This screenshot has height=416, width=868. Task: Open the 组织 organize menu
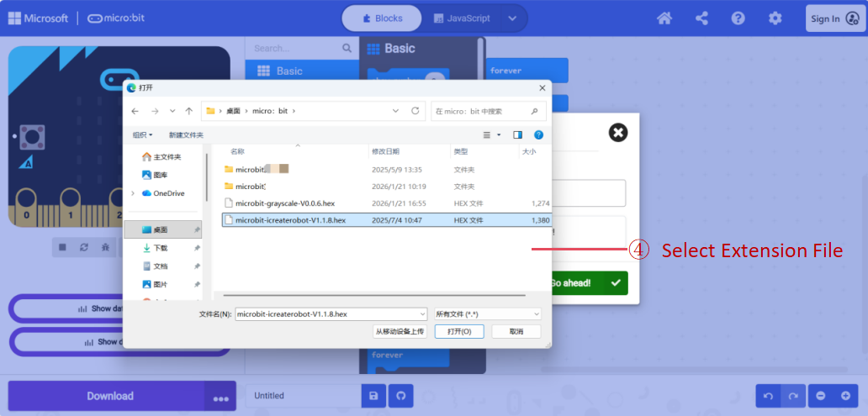coord(143,134)
